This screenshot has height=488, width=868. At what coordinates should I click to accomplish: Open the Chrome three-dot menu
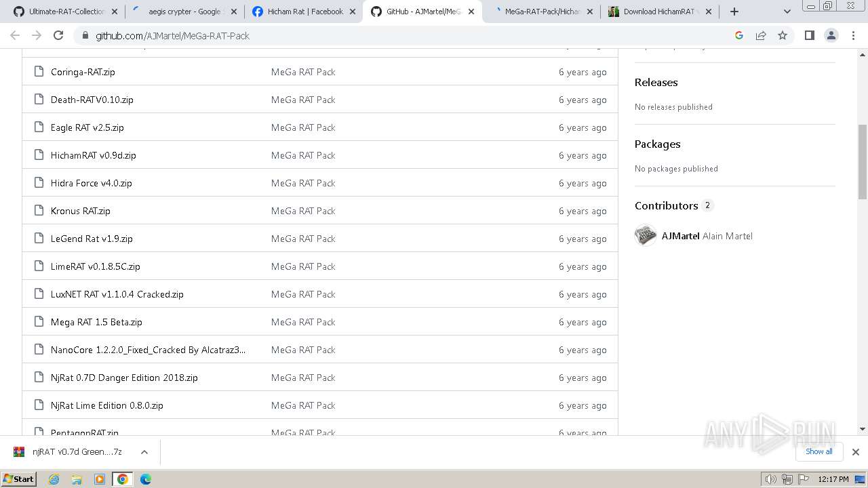click(x=853, y=35)
